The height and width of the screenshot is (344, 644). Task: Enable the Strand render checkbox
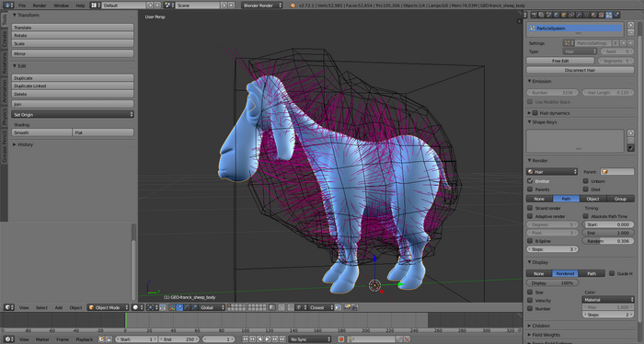530,208
